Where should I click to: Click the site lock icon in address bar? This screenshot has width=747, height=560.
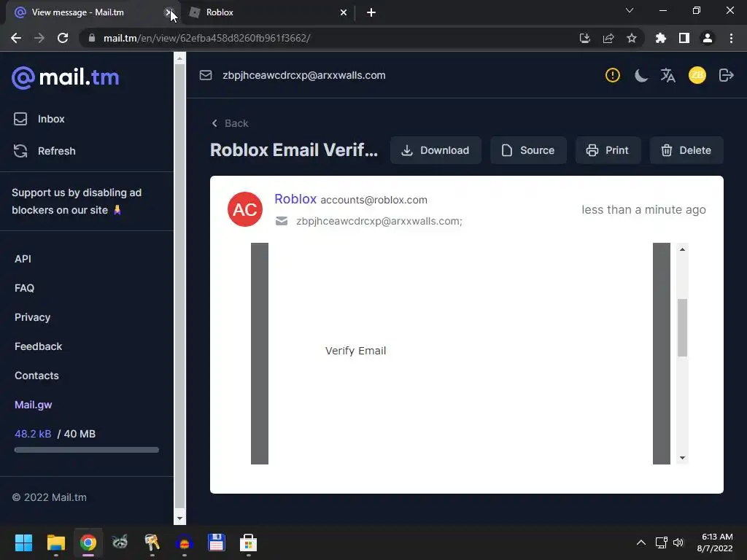[91, 38]
